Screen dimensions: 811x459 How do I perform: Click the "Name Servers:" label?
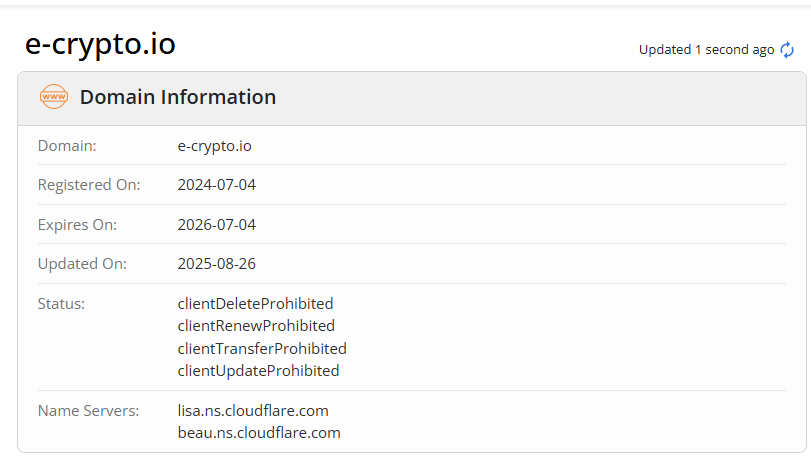click(88, 410)
